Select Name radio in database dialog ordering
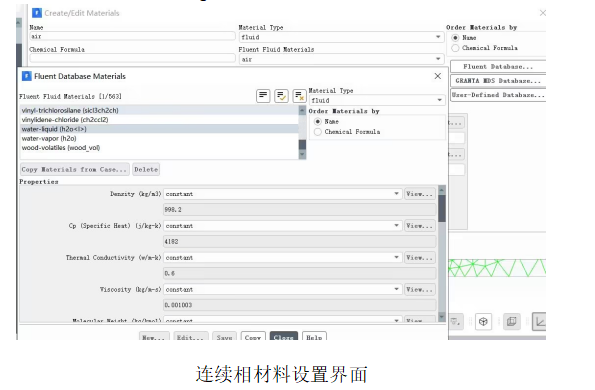The width and height of the screenshot is (595, 390). (318, 121)
